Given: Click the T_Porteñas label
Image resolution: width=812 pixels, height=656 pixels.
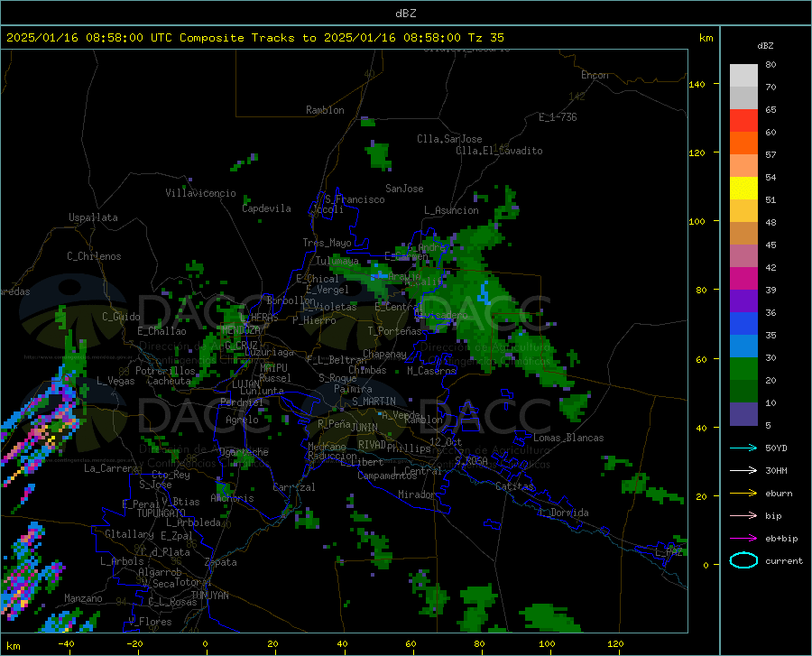Looking at the screenshot, I should pyautogui.click(x=394, y=331).
